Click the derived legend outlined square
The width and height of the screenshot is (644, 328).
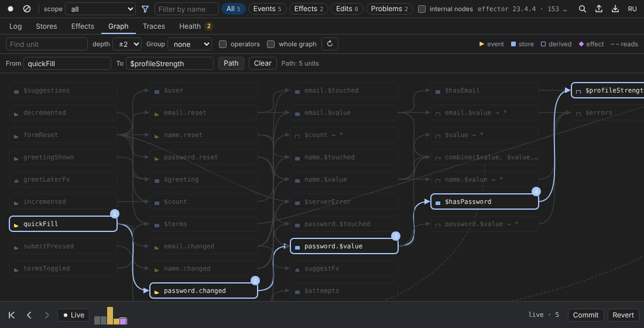tap(543, 44)
